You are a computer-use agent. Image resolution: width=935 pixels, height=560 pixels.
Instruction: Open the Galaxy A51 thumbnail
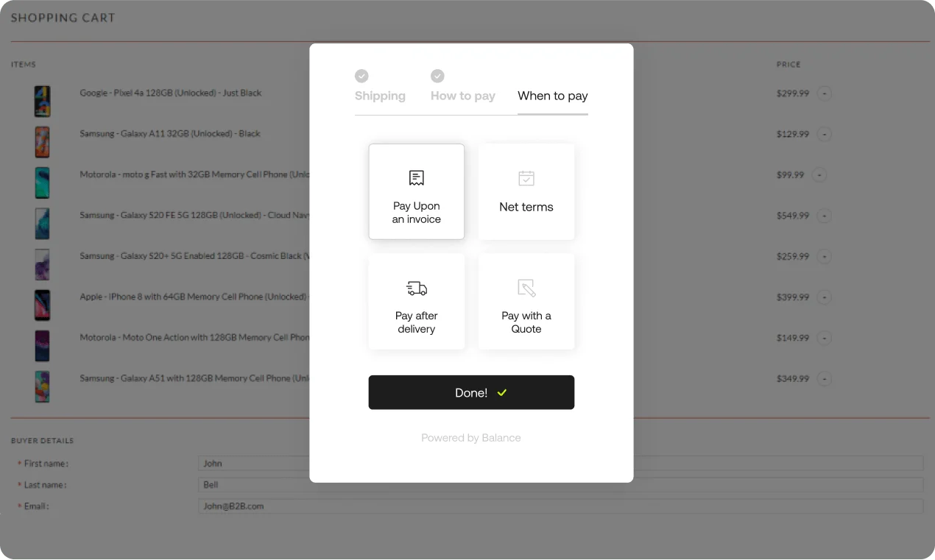pos(43,386)
